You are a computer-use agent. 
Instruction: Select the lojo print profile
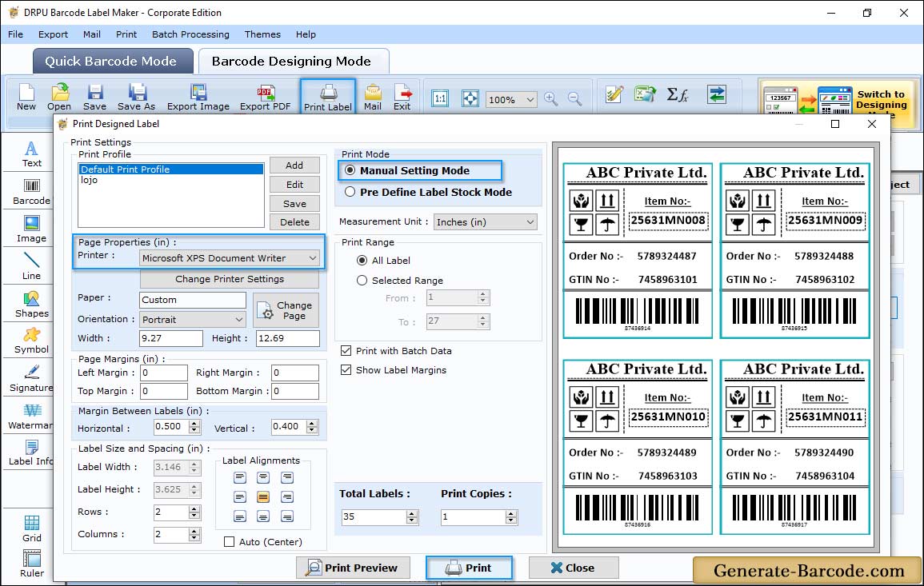click(x=170, y=180)
